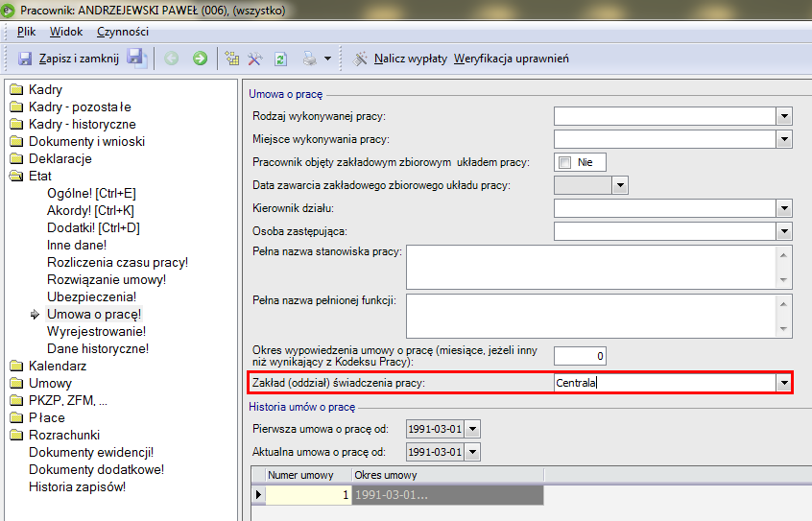Screen dimensions: 812x521
Task: Click the Zakład field containing Centrala
Action: coord(665,383)
